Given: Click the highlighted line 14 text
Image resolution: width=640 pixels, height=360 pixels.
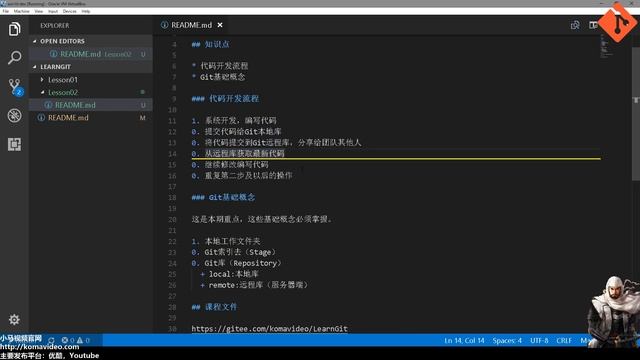Looking at the screenshot, I should (244, 153).
